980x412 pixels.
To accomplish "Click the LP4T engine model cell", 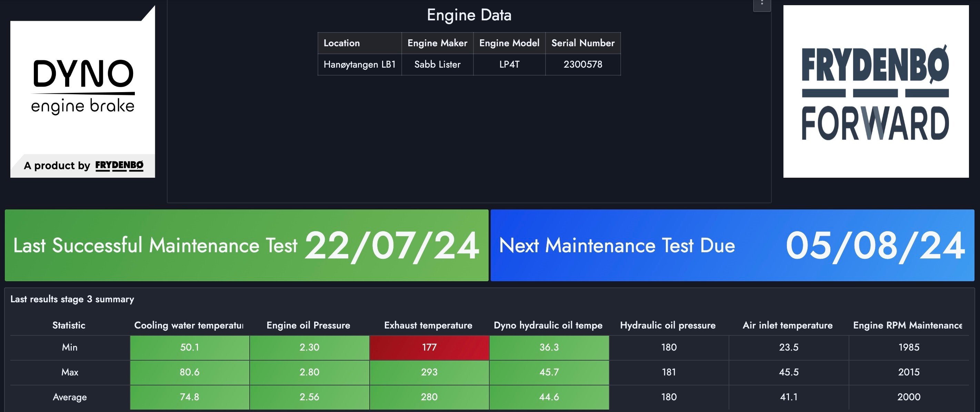I will tap(509, 65).
